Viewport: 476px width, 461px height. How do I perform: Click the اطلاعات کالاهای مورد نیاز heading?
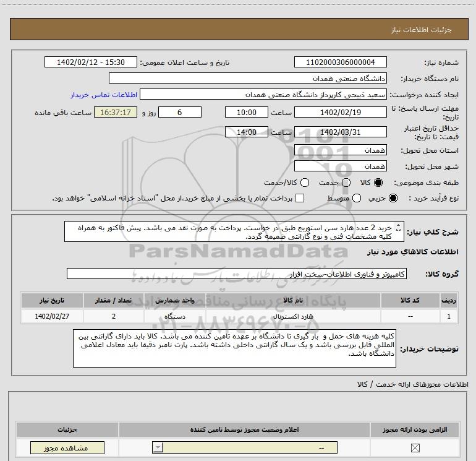[412, 252]
